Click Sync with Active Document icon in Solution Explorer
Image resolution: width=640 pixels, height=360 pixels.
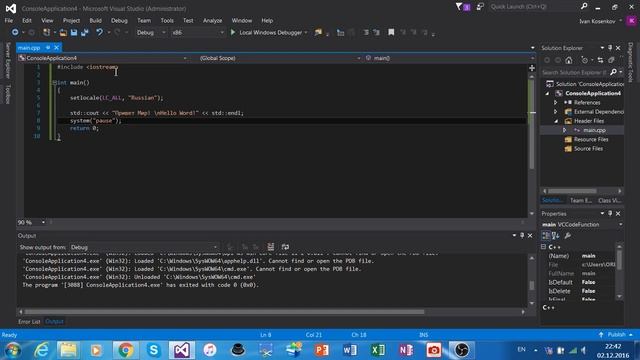tap(600, 60)
